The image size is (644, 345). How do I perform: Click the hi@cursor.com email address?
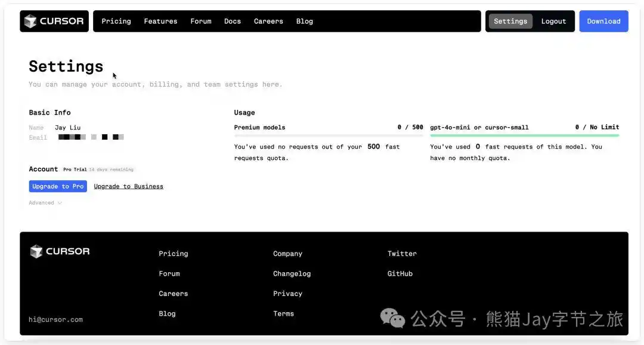tap(55, 319)
